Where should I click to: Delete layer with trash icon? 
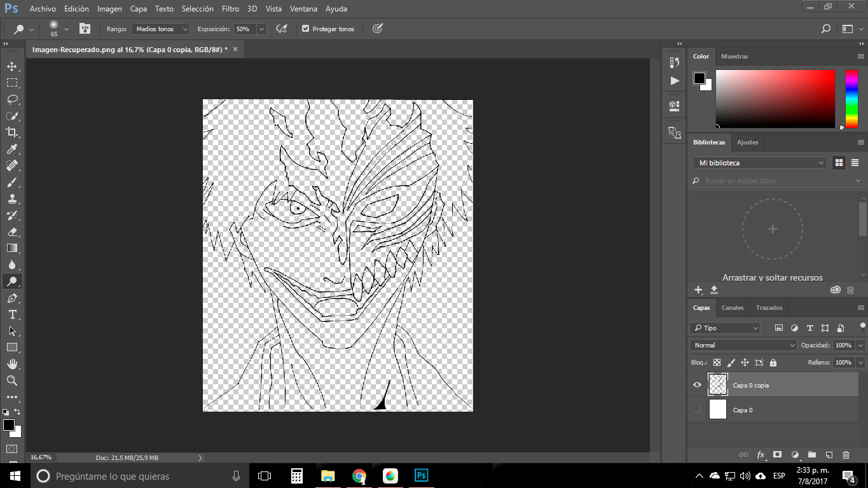846,455
